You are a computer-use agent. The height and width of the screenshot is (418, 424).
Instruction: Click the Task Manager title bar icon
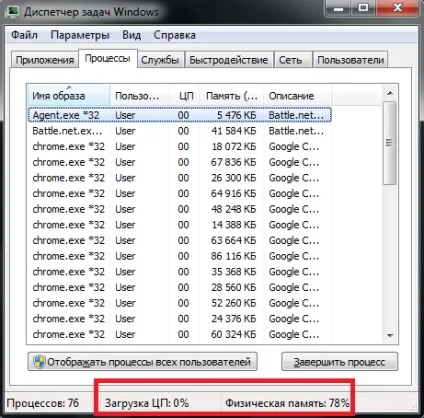[13, 11]
